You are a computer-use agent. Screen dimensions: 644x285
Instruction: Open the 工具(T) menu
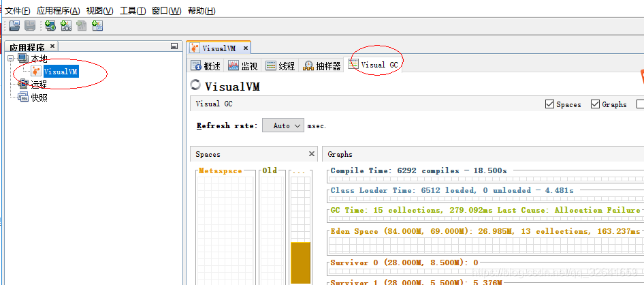point(133,11)
